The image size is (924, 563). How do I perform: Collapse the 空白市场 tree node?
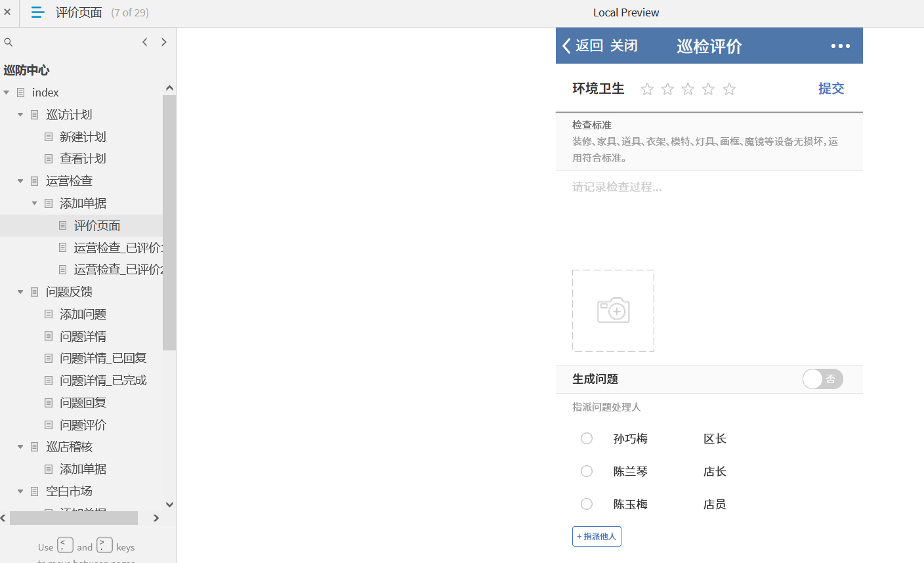coord(20,491)
